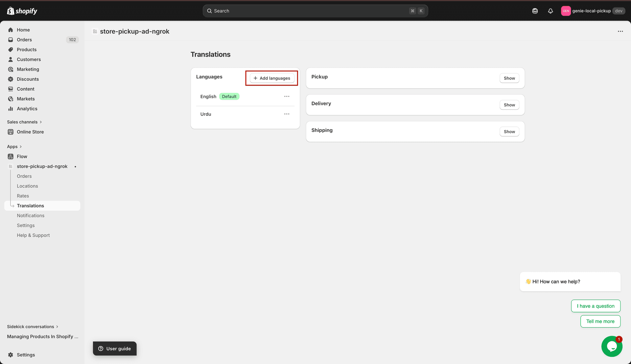Show the Pickup translations
631x364 pixels.
(x=509, y=78)
